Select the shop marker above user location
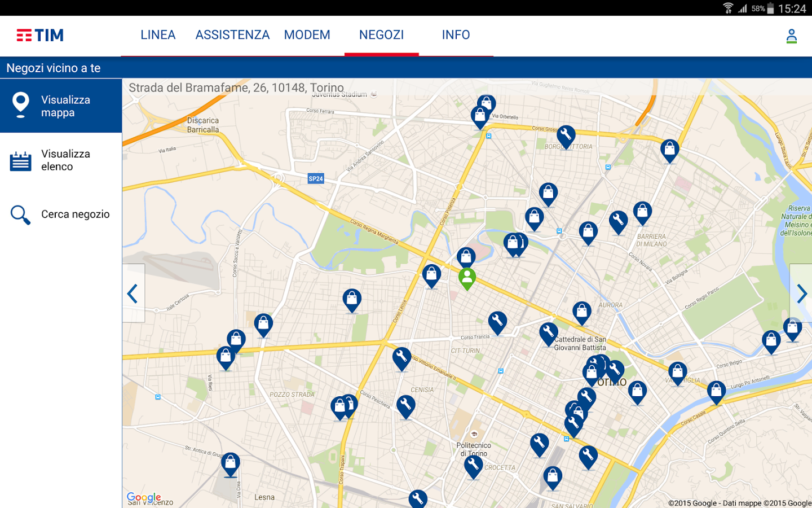Screen dimensions: 812x508 coord(466,258)
